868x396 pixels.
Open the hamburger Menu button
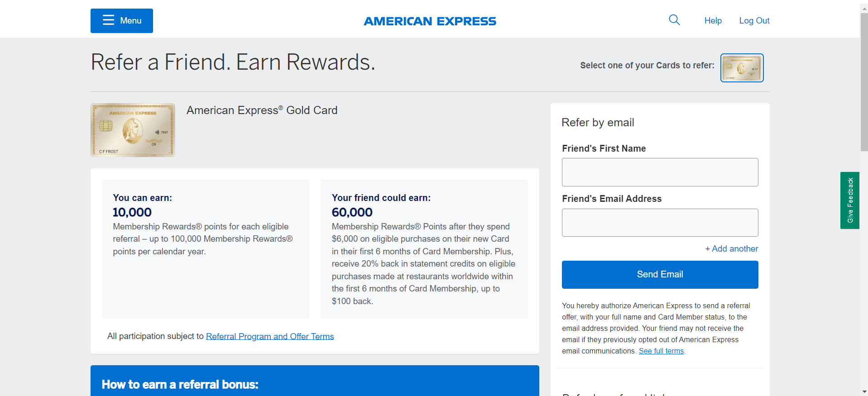(121, 20)
